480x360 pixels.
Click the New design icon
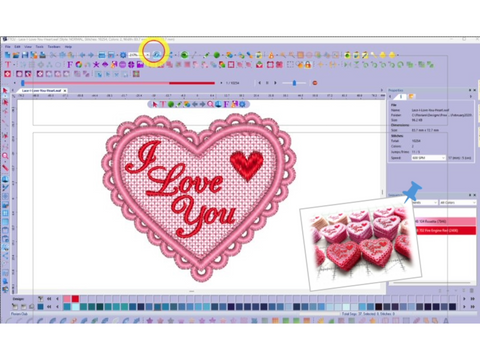[x=7, y=55]
